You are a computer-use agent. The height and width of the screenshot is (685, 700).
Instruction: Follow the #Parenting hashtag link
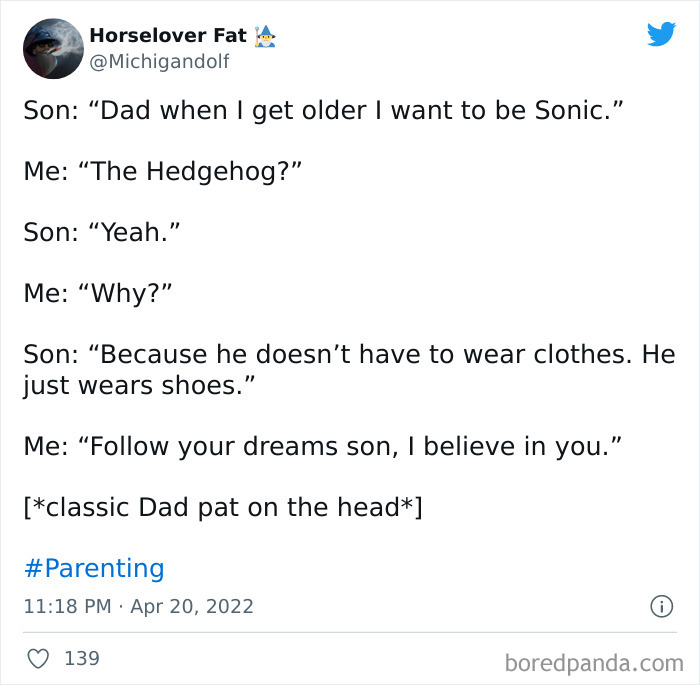[93, 568]
